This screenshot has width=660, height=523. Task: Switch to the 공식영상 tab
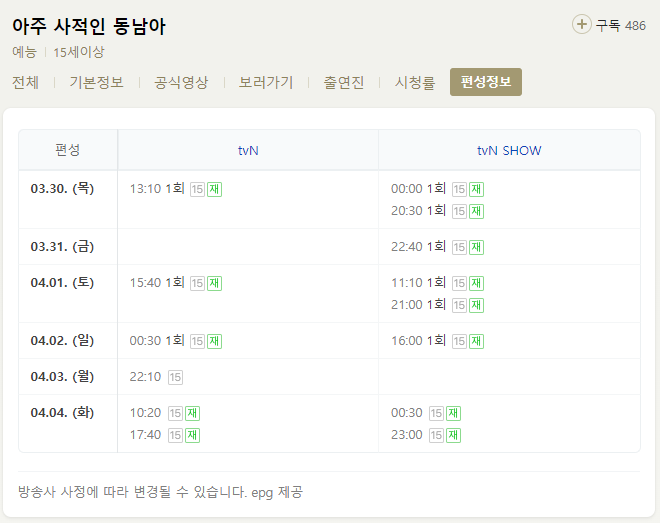pos(181,82)
